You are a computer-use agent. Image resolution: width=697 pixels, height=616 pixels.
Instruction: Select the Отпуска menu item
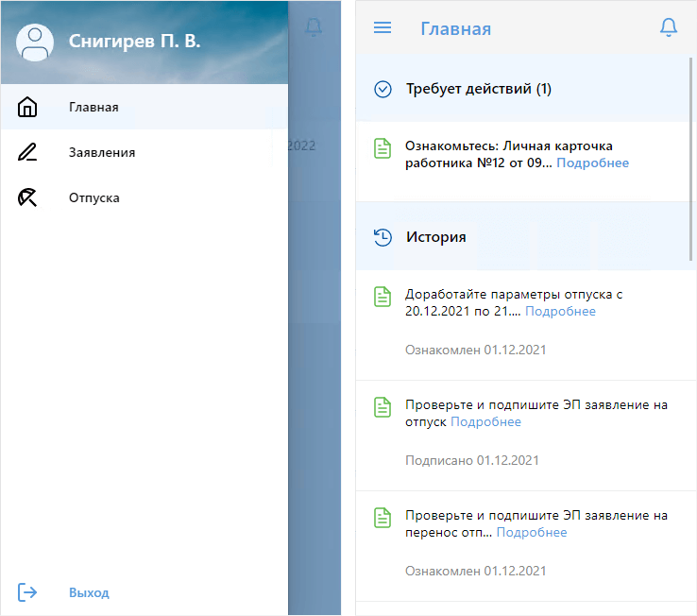[x=144, y=197]
